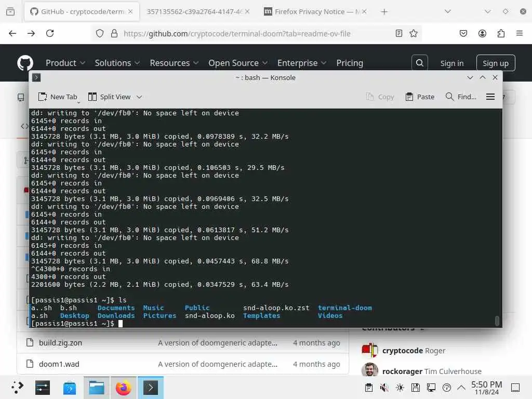Click Paste in Konsole toolbar
The width and height of the screenshot is (532, 399).
(x=420, y=97)
